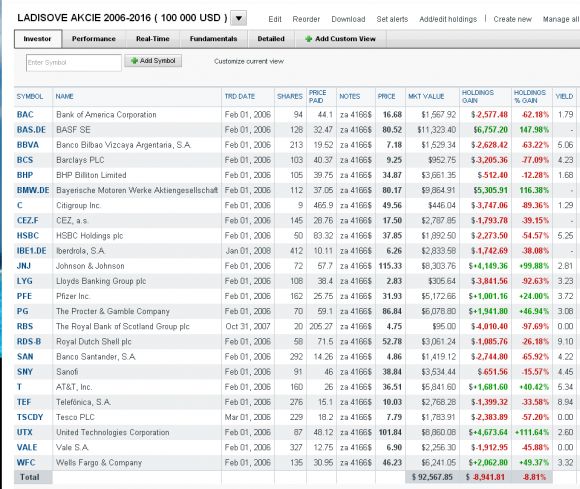Sort by MKT VALUE column header
The width and height of the screenshot is (580, 489).
point(426,97)
